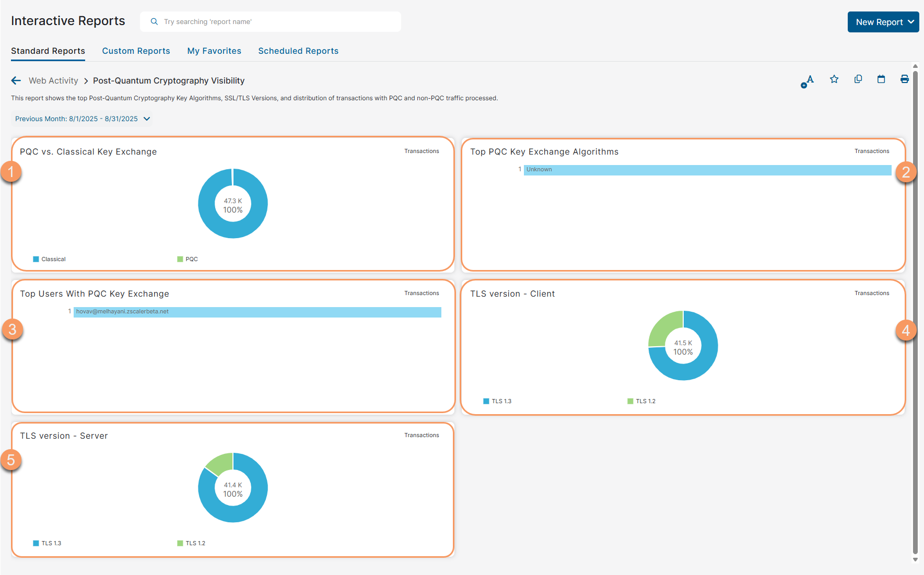Click the Top PQC Key Exchange Algorithms heading
The image size is (924, 575).
(544, 151)
